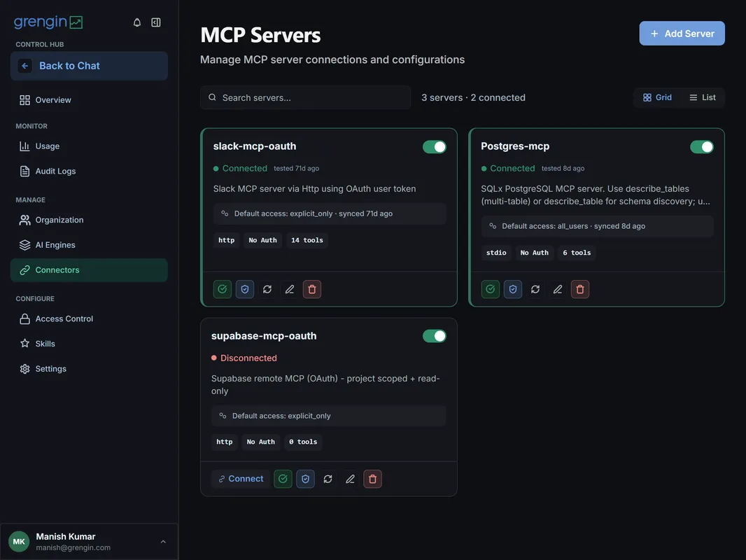Refresh Postgres-mcp server tools

coord(535,289)
